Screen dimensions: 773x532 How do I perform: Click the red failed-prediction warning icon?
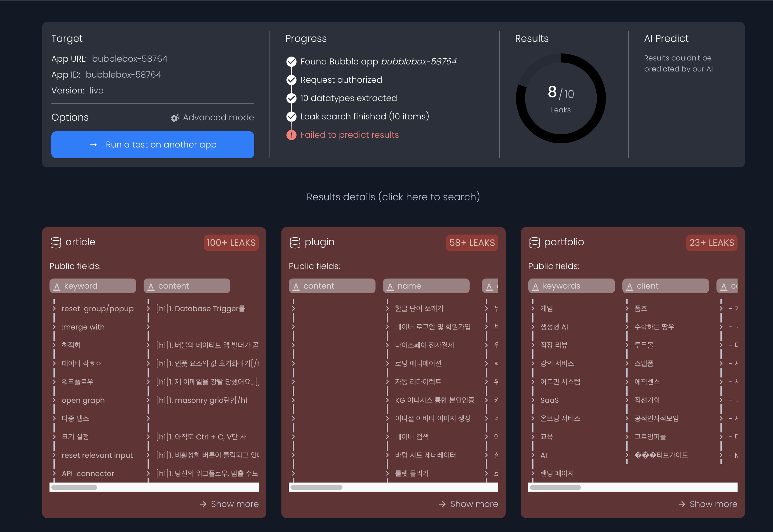(x=291, y=135)
